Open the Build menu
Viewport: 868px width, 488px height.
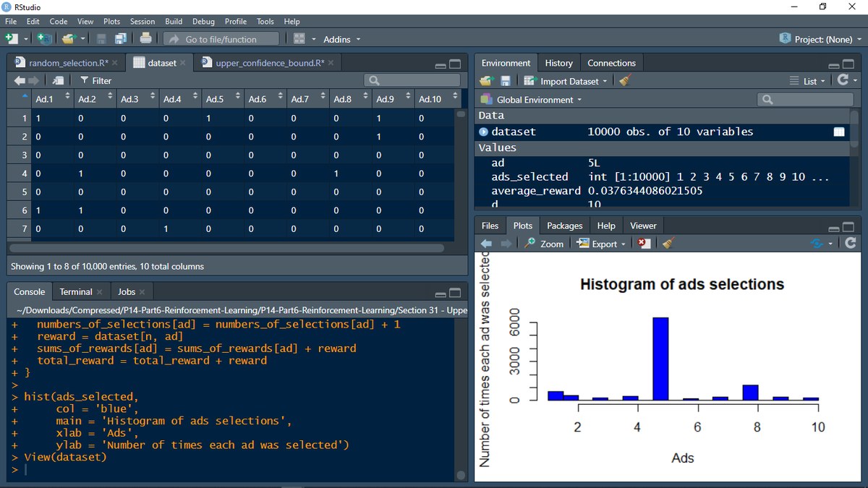pyautogui.click(x=174, y=22)
